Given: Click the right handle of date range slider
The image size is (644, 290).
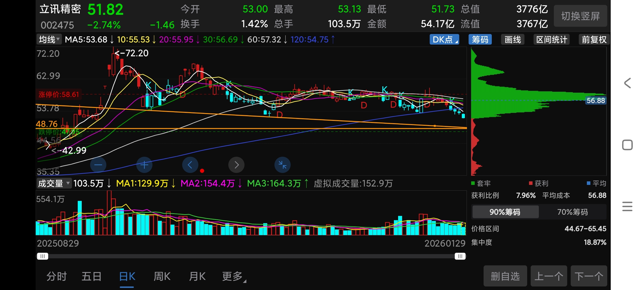Looking at the screenshot, I should point(460,256).
